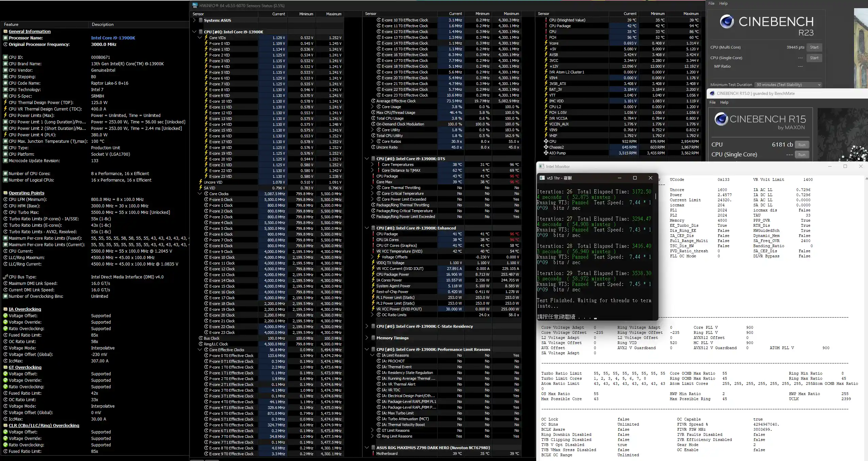Click the fan icon on the AIO Pump row

pos(546,153)
